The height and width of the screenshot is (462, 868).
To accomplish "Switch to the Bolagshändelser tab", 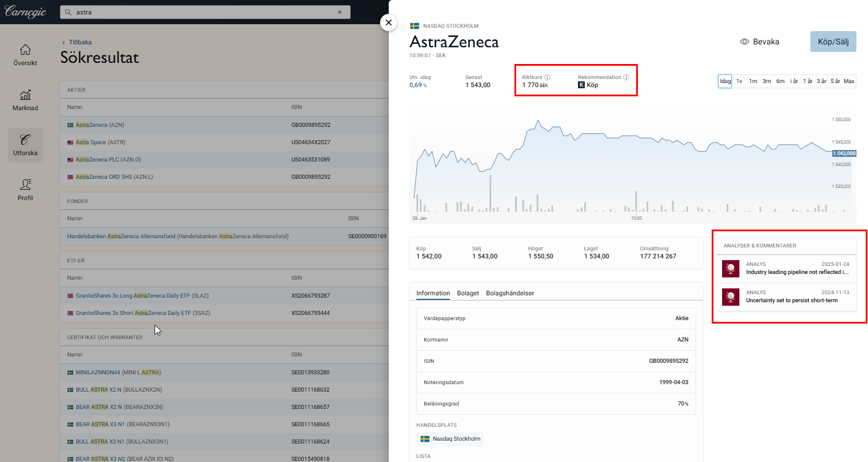I will click(510, 293).
